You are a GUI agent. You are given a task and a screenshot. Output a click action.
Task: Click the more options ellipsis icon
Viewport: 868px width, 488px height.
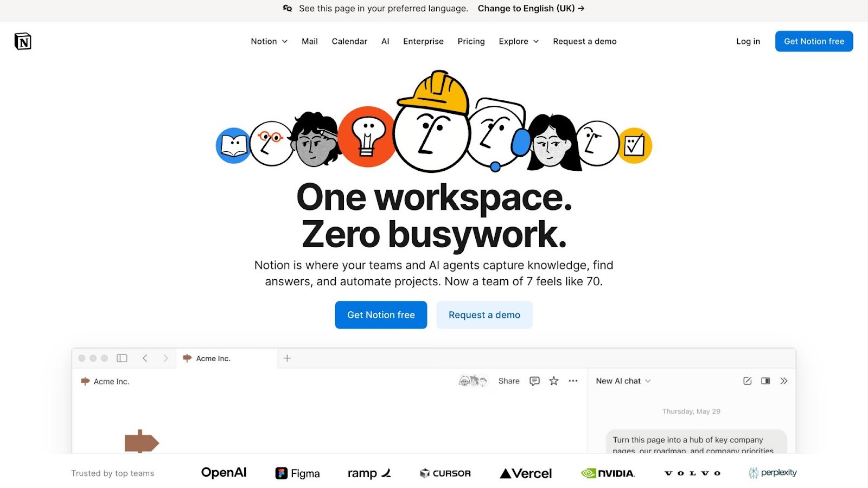pyautogui.click(x=573, y=381)
